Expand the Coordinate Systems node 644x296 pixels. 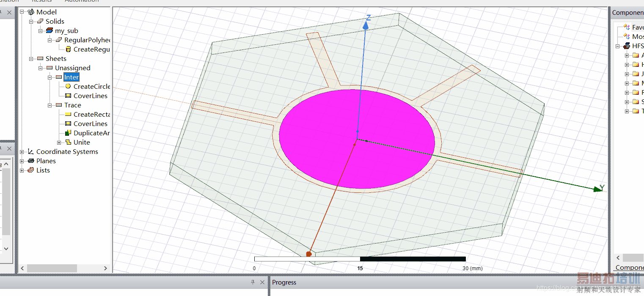tap(22, 151)
